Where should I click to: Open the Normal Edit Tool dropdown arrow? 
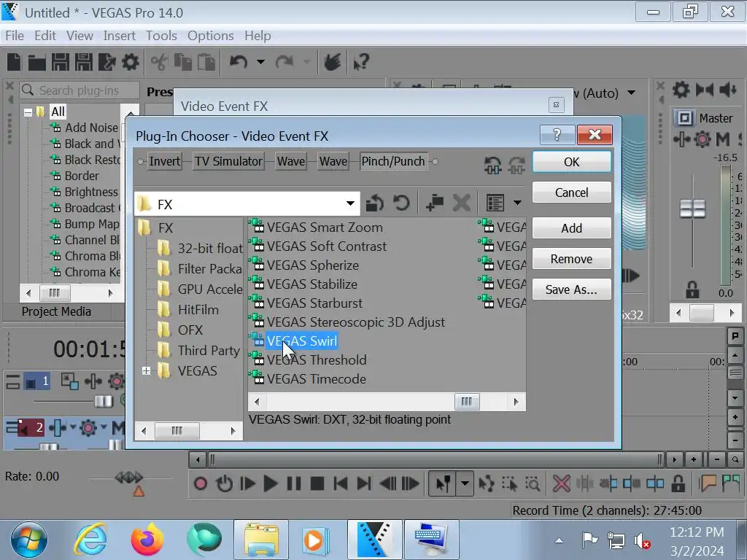pos(465,484)
